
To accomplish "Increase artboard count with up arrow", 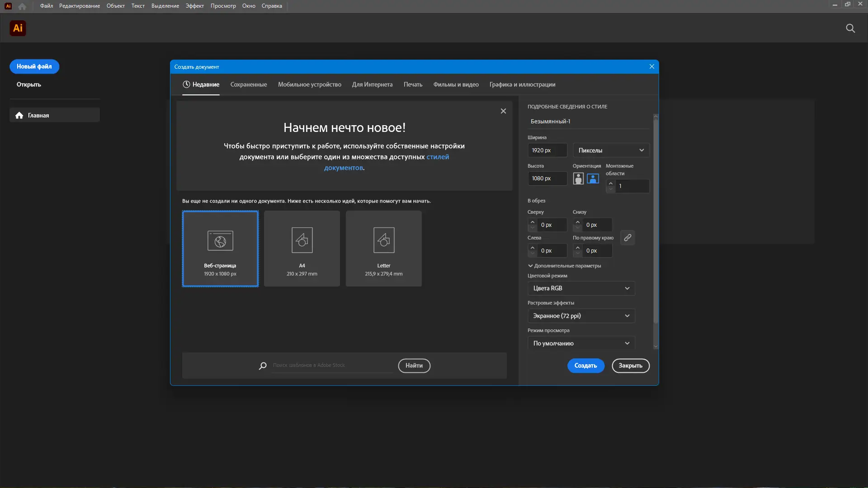I will (x=610, y=183).
